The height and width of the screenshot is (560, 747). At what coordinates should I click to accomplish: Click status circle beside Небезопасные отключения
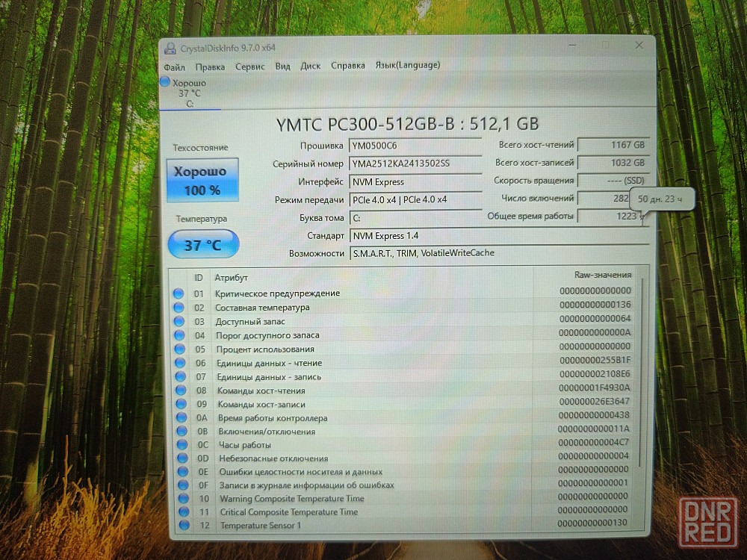click(x=181, y=458)
